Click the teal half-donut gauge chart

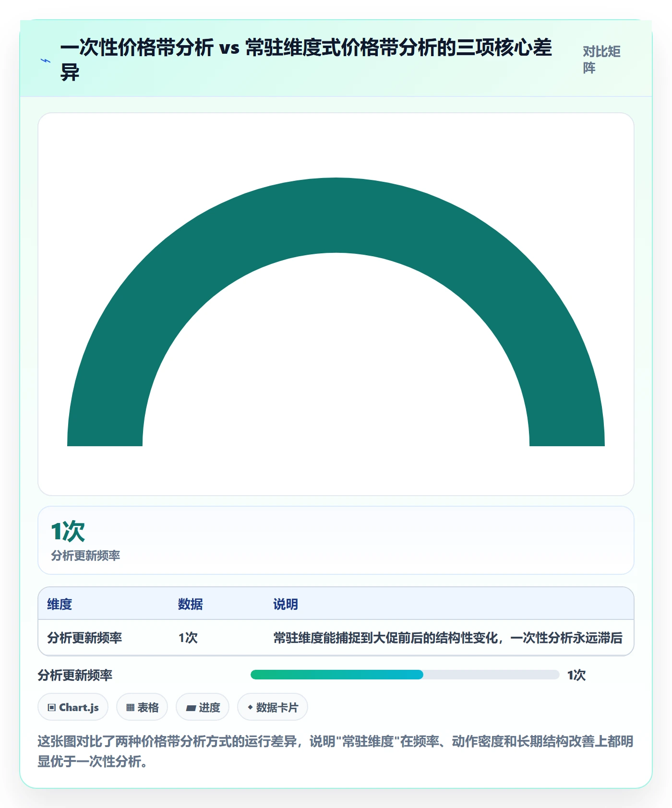point(336,312)
